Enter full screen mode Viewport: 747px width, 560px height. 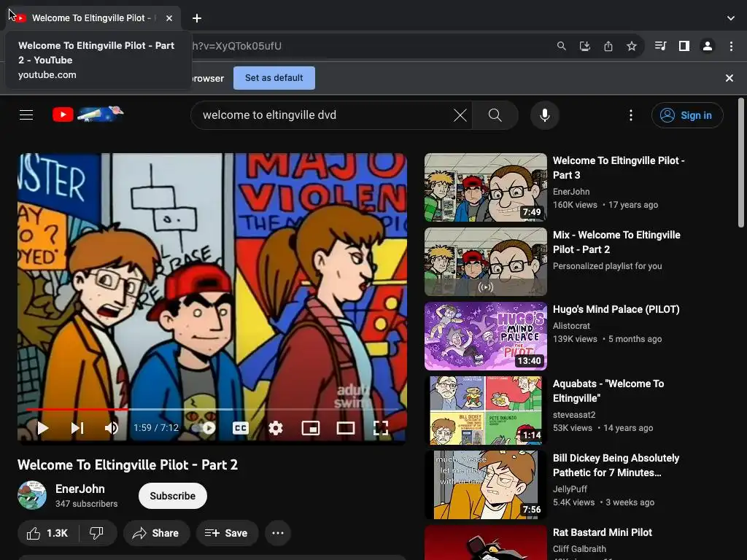point(381,428)
